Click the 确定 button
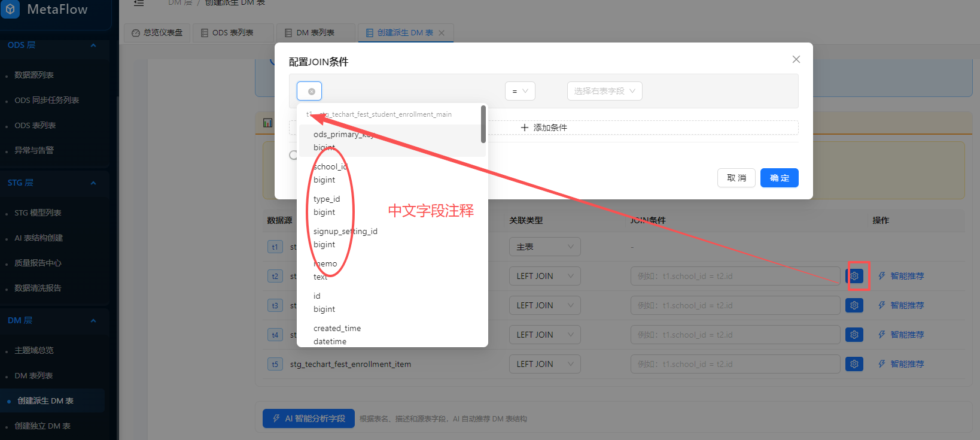The width and height of the screenshot is (980, 440). pos(779,178)
